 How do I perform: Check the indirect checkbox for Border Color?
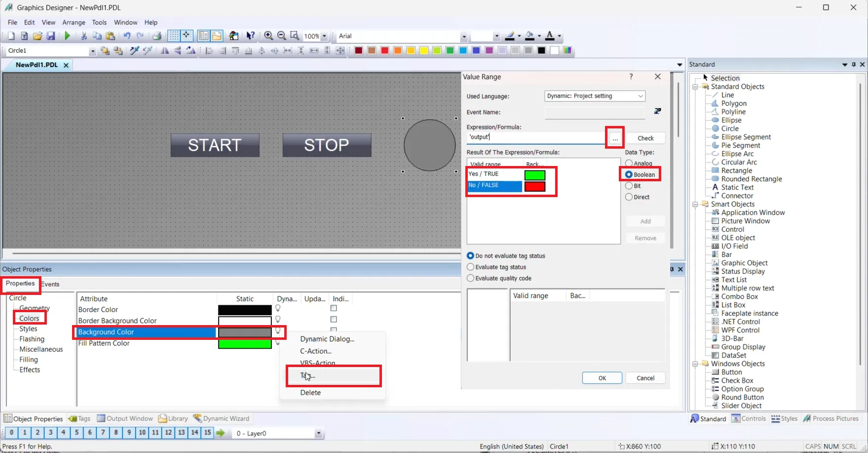click(x=334, y=308)
